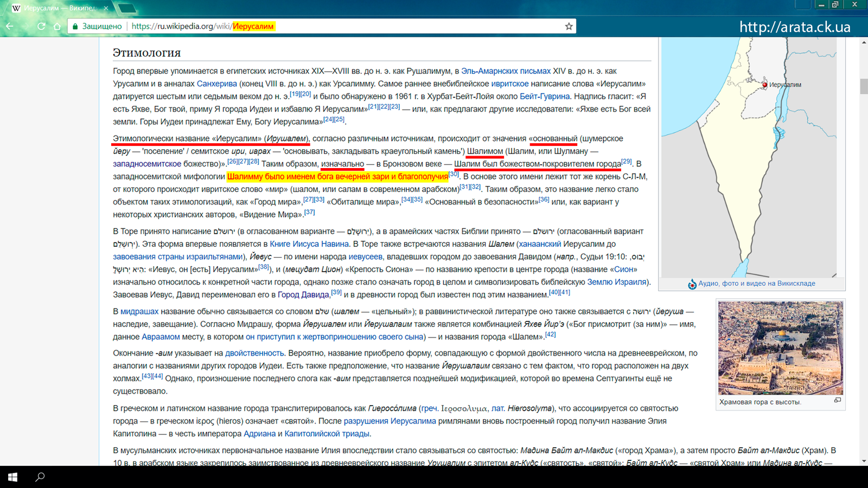Open the Санхерива link

pos(216,84)
